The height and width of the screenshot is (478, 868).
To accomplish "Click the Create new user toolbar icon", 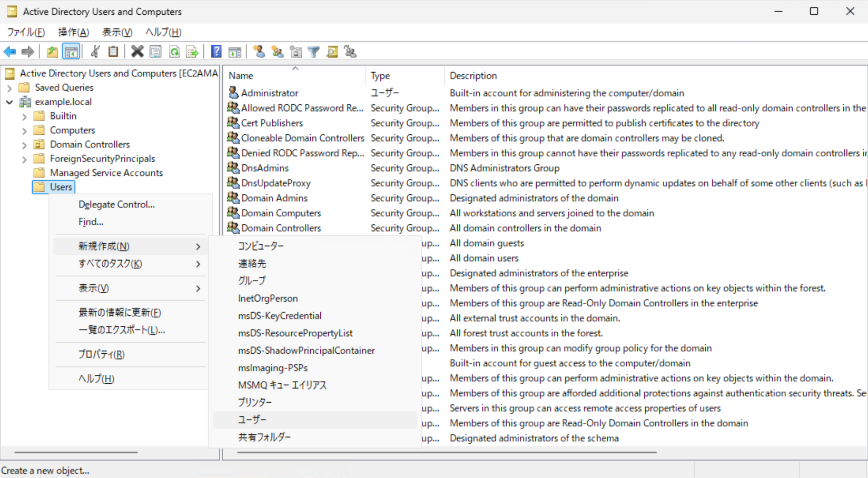I will [x=259, y=52].
